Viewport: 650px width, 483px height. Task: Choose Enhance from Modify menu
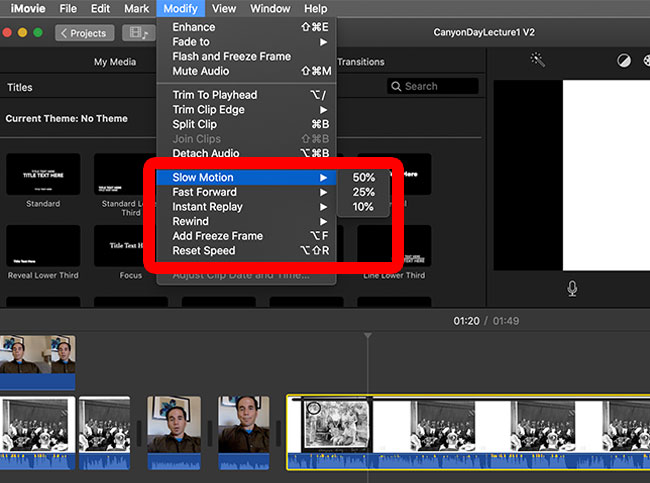coord(246,27)
